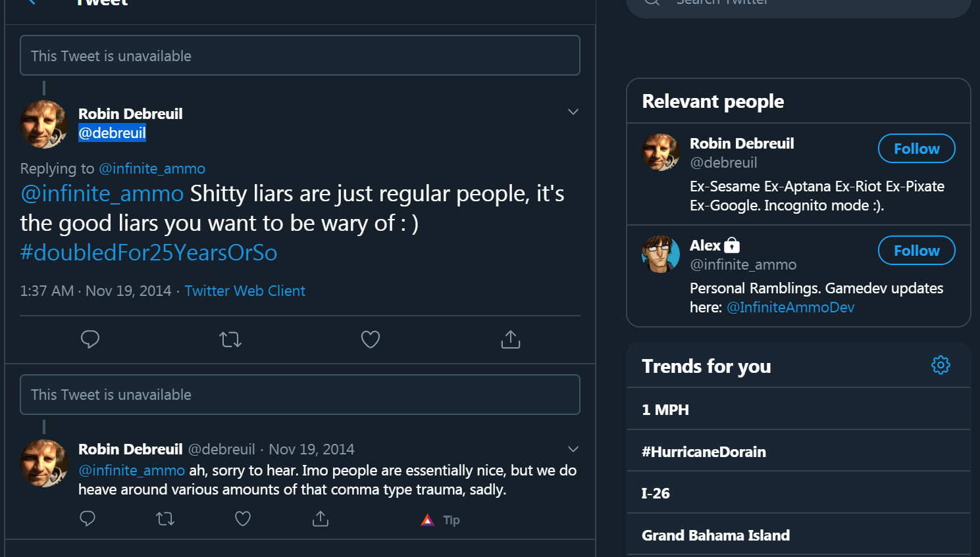Select the #HurricaneDorain trend
This screenshot has height=557, width=980.
tap(798, 451)
